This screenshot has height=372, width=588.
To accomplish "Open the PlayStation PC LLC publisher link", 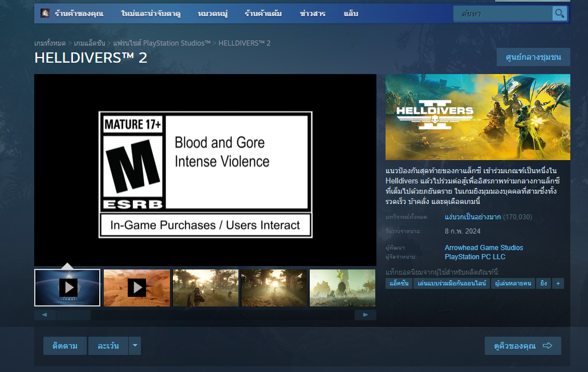I will tap(475, 256).
